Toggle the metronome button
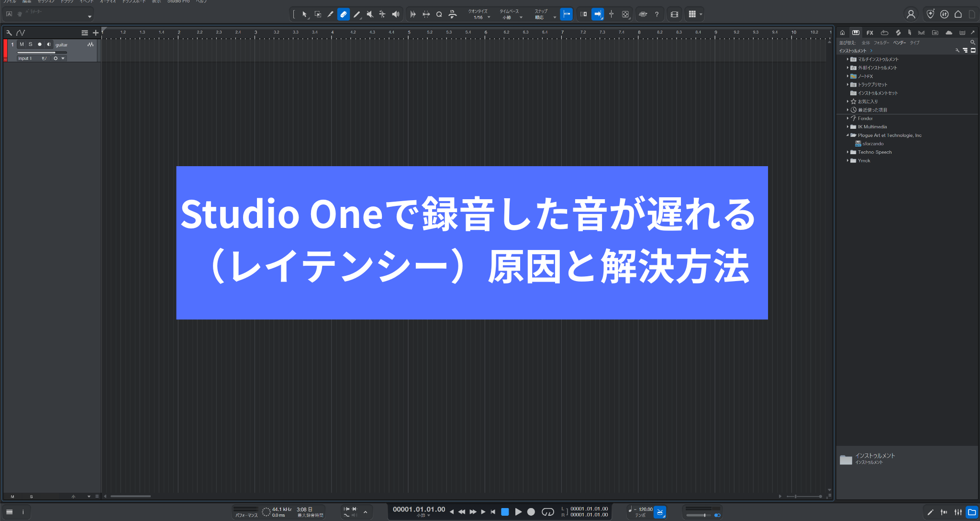 point(660,512)
